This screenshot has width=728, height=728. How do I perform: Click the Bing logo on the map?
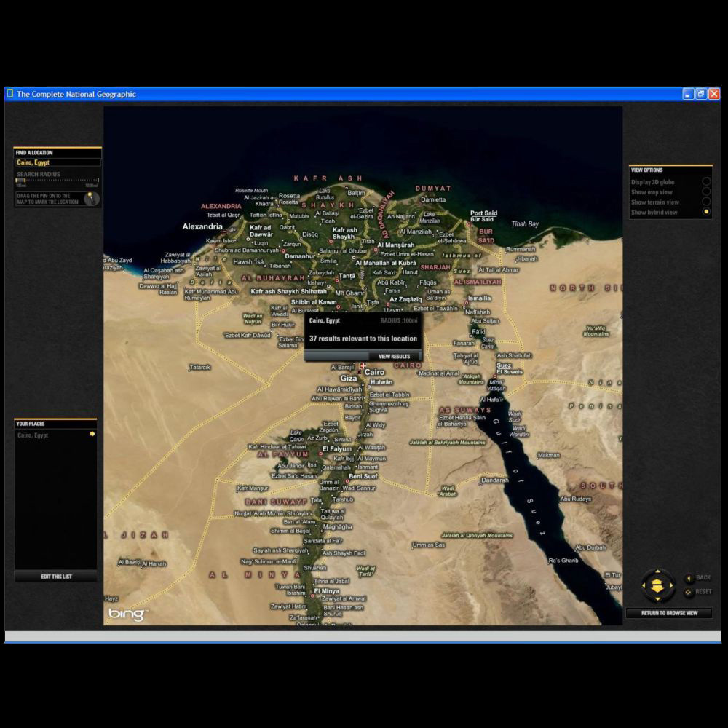point(127,614)
